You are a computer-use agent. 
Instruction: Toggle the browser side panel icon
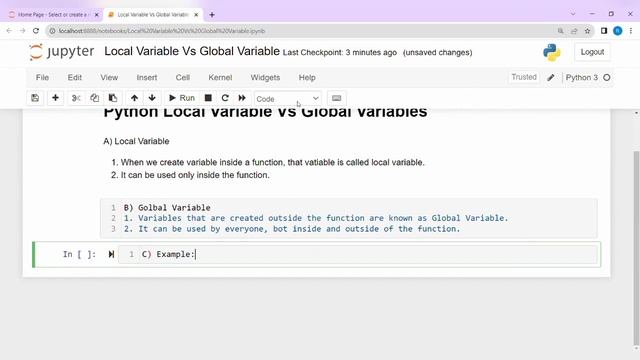pyautogui.click(x=604, y=31)
